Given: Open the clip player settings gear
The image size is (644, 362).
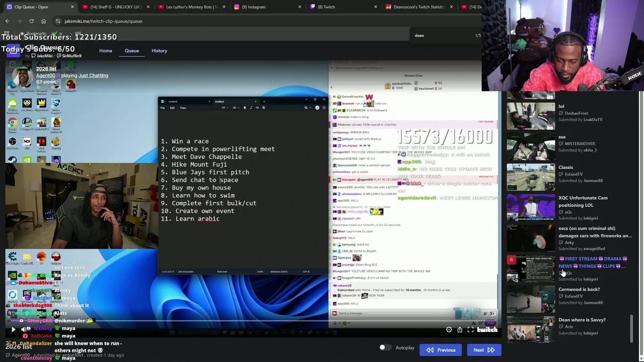Looking at the screenshot, I should point(449,330).
